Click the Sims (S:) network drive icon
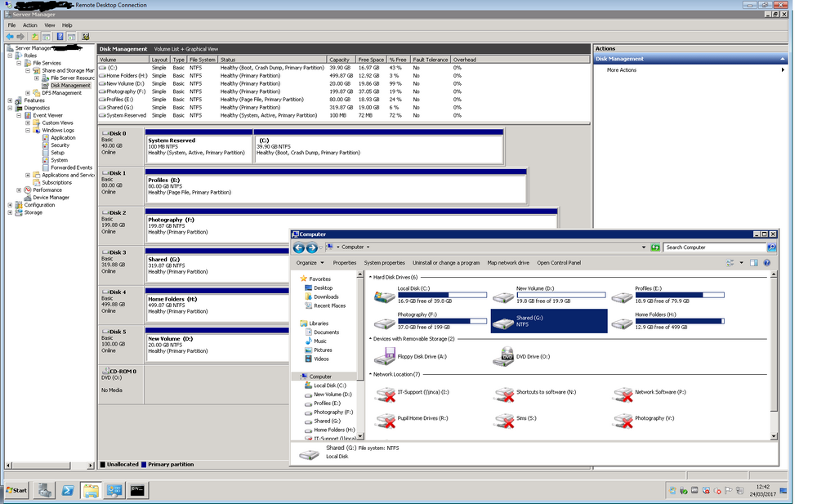The height and width of the screenshot is (504, 817). [x=504, y=421]
